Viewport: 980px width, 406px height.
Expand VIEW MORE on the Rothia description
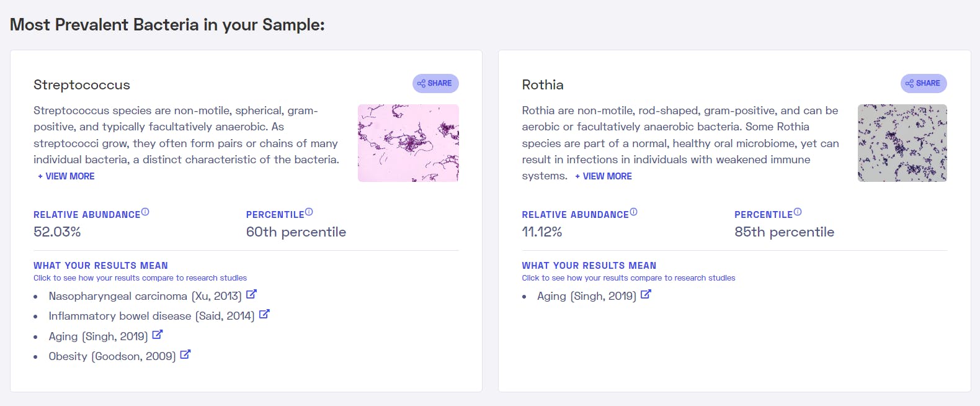[604, 176]
